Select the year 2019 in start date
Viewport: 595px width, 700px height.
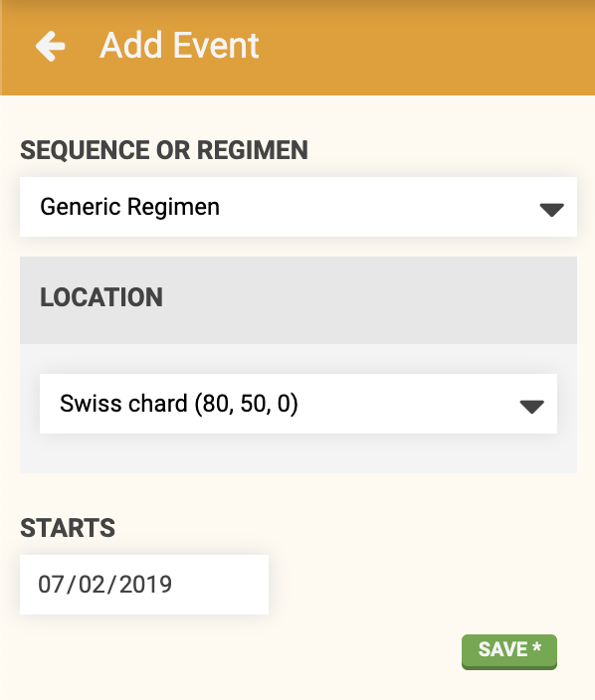click(145, 585)
